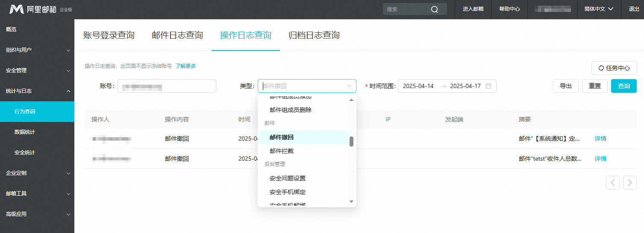Open 任务中心 task center

614,68
